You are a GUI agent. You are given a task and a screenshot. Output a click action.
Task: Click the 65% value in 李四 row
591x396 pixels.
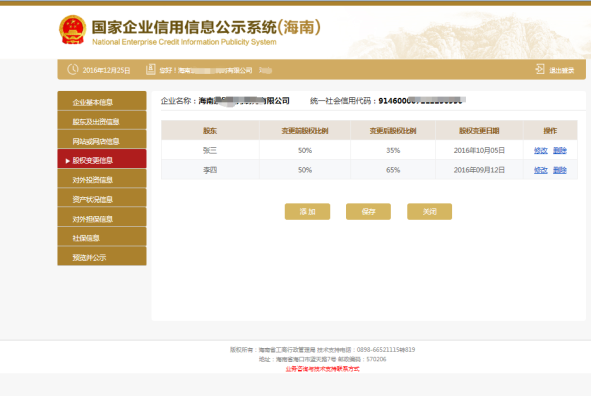point(393,170)
